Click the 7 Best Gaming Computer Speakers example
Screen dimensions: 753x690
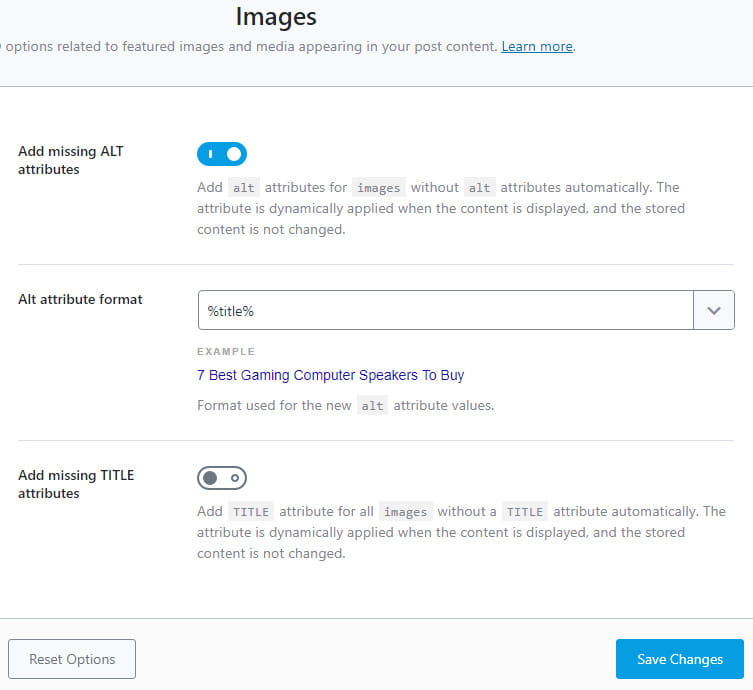point(330,375)
